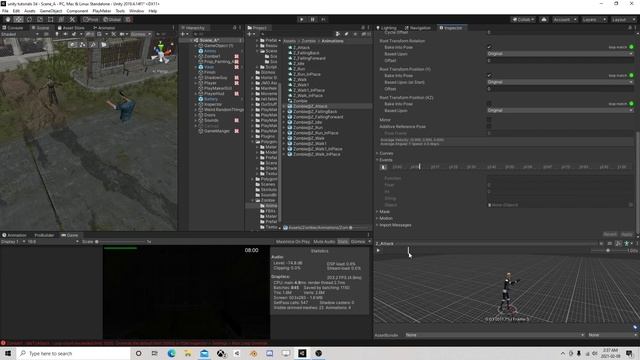Select the Move tool in Unity toolbar
This screenshot has height=360, width=640.
(18, 19)
